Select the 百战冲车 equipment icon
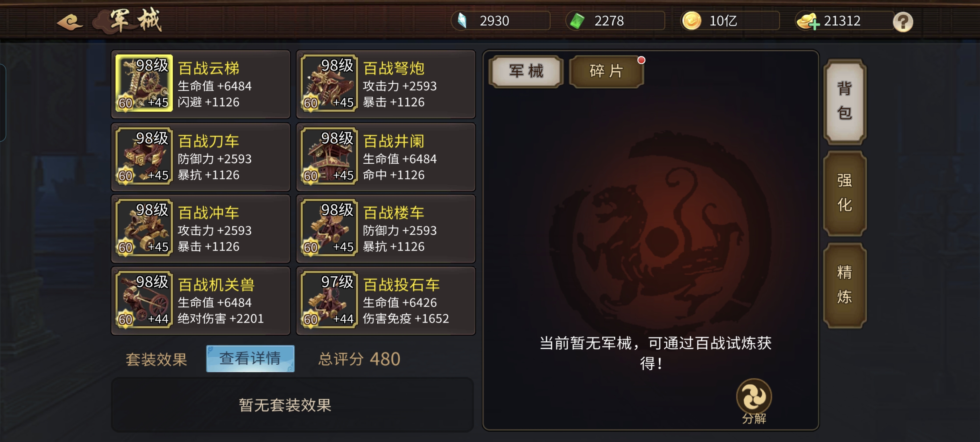Screen dimensions: 980x442 coord(144,228)
